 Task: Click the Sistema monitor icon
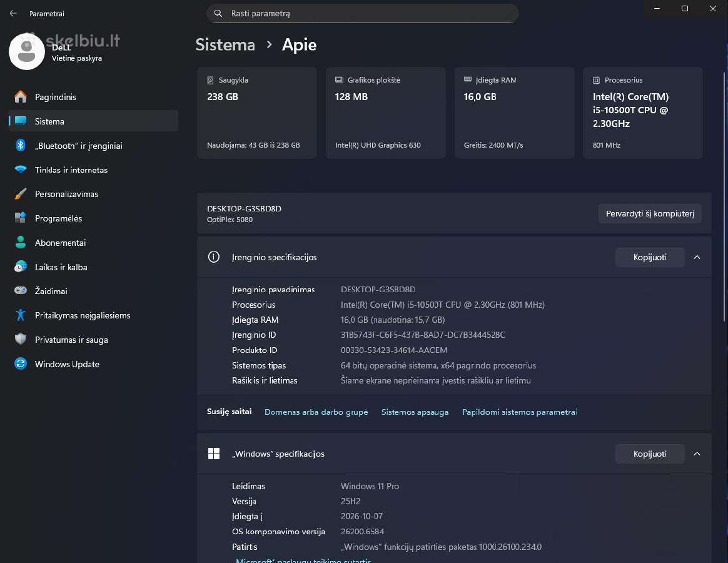pos(21,121)
